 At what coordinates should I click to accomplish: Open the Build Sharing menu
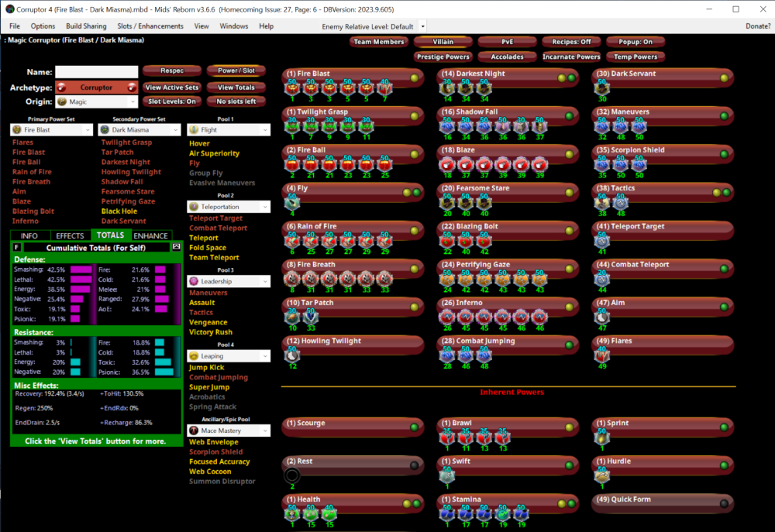(x=86, y=26)
